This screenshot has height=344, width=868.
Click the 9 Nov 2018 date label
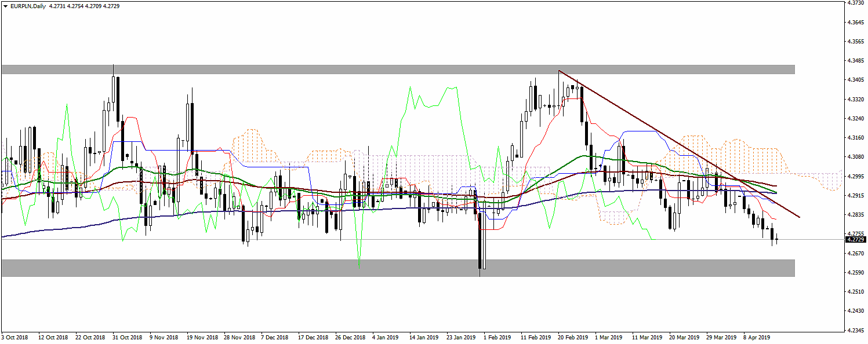[164, 337]
